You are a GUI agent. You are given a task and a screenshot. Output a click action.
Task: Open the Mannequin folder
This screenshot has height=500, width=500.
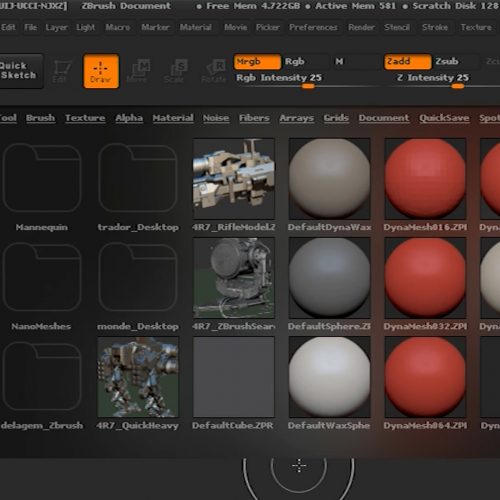coord(42,178)
